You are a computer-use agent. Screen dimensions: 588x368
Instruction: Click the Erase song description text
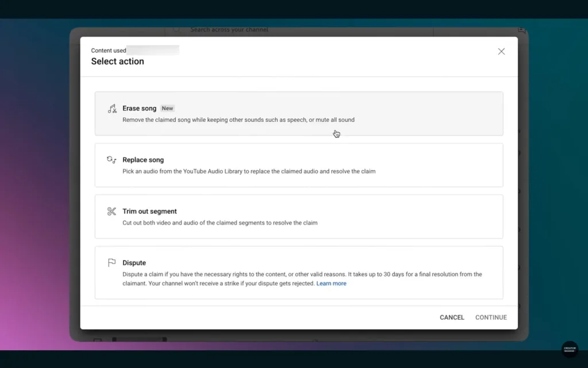pos(238,120)
